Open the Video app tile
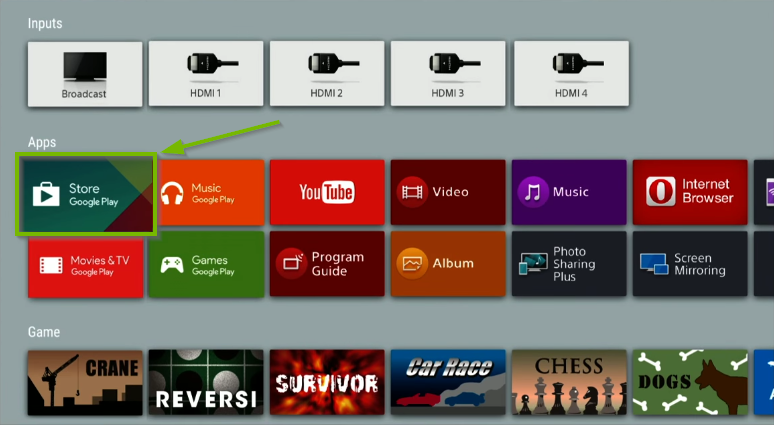 [x=448, y=193]
